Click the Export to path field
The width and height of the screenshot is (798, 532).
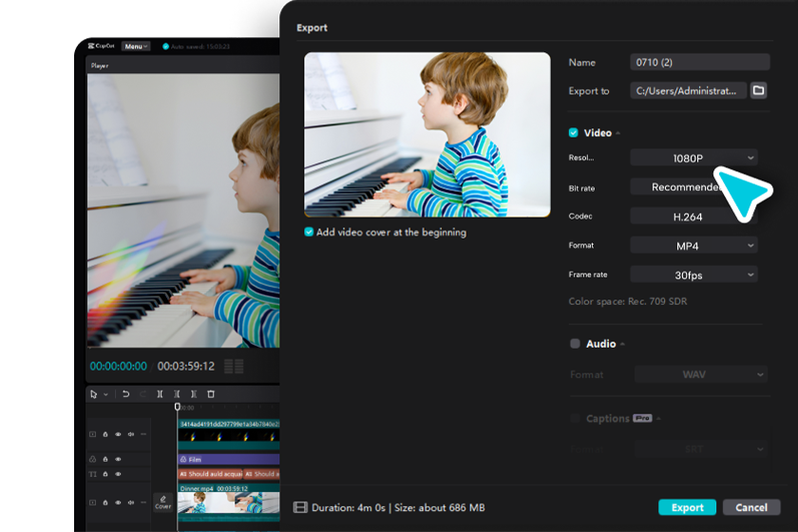pos(688,90)
